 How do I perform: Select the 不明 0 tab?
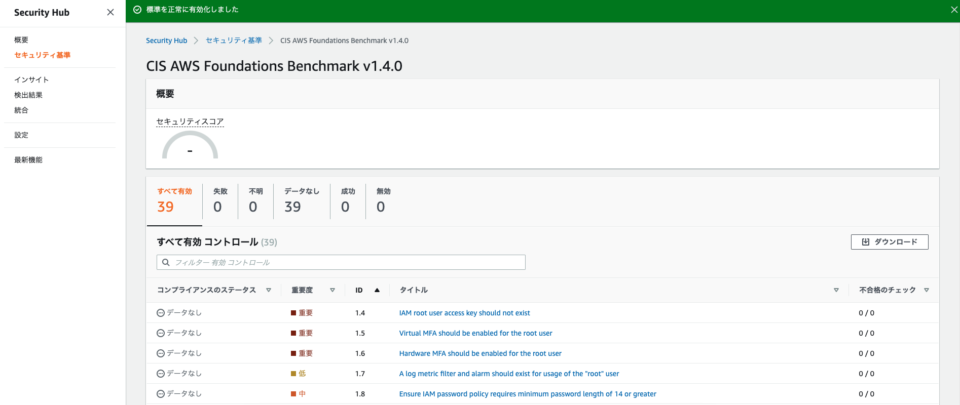point(255,200)
